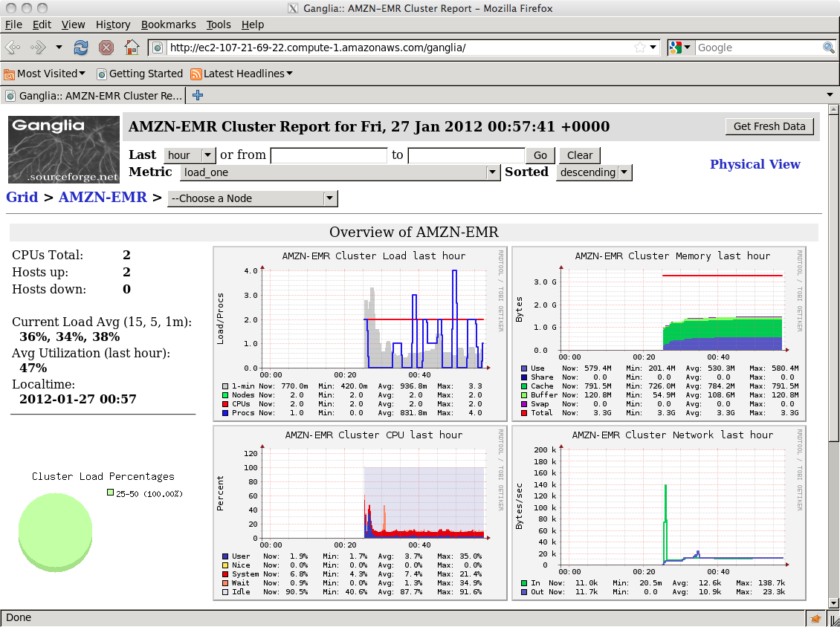Click the browser Back navigation icon
Image resolution: width=840 pixels, height=627 pixels.
point(12,47)
